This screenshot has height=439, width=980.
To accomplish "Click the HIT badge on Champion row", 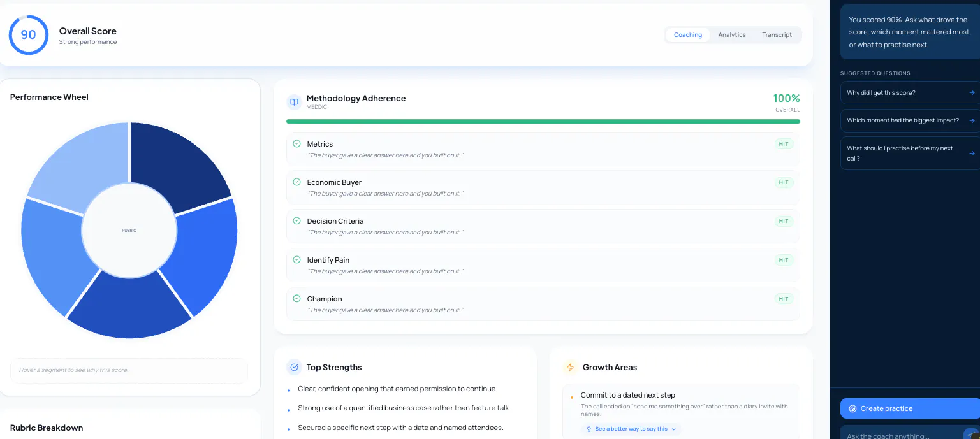I will tap(784, 299).
